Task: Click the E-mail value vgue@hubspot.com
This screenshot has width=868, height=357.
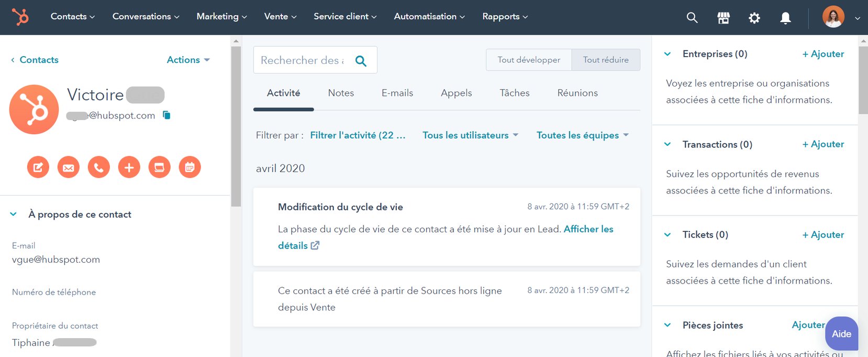Action: (56, 259)
